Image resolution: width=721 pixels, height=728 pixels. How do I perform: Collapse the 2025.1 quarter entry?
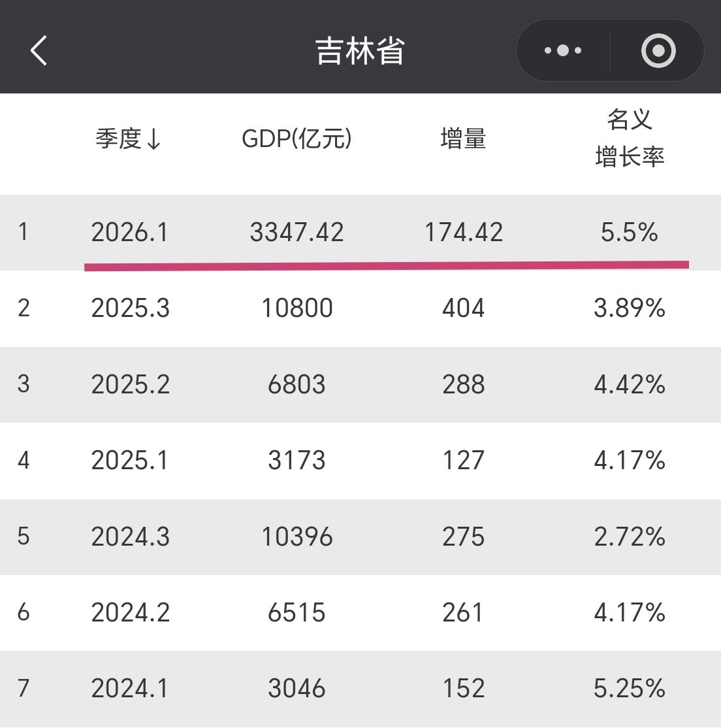[360, 460]
